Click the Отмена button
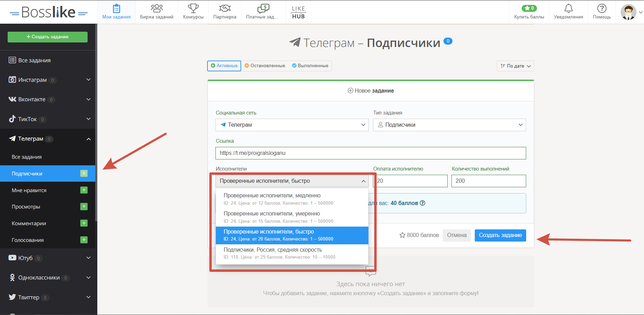 coord(457,235)
